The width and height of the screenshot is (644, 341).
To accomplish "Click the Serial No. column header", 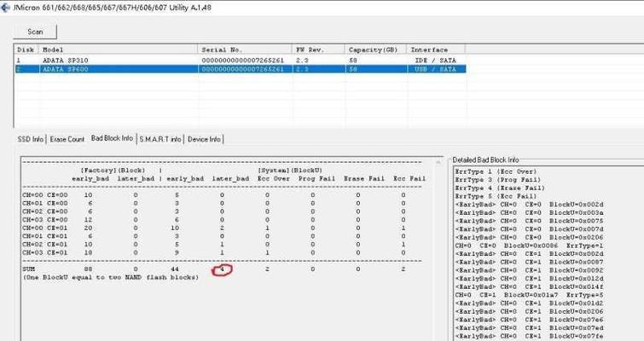I will pos(245,49).
